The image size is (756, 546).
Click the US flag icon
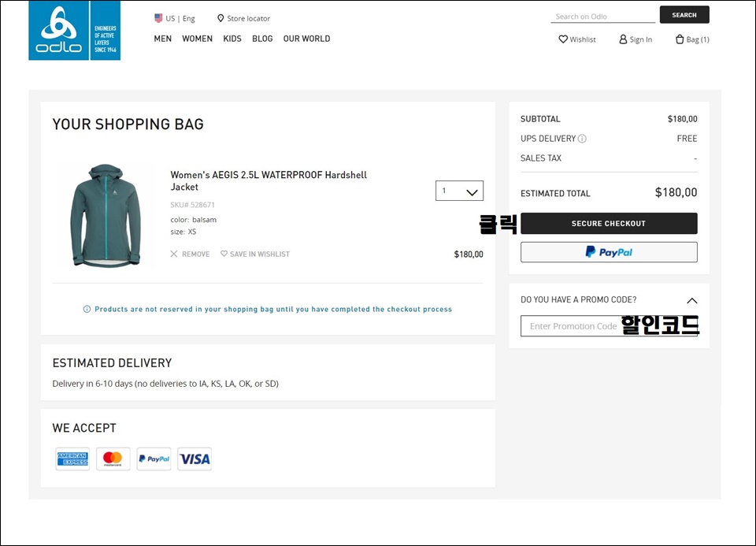coord(158,18)
